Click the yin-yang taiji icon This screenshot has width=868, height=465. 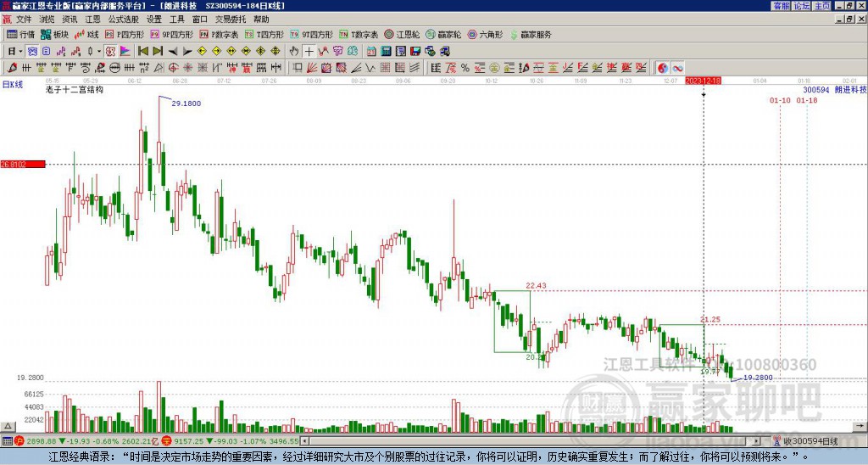click(663, 68)
